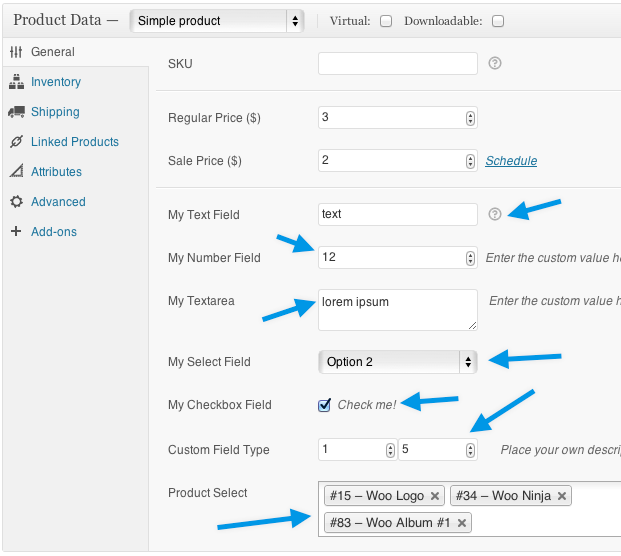Image resolution: width=621 pixels, height=556 pixels.
Task: Remove the #34 – Woo Ninja tag
Action: (562, 496)
